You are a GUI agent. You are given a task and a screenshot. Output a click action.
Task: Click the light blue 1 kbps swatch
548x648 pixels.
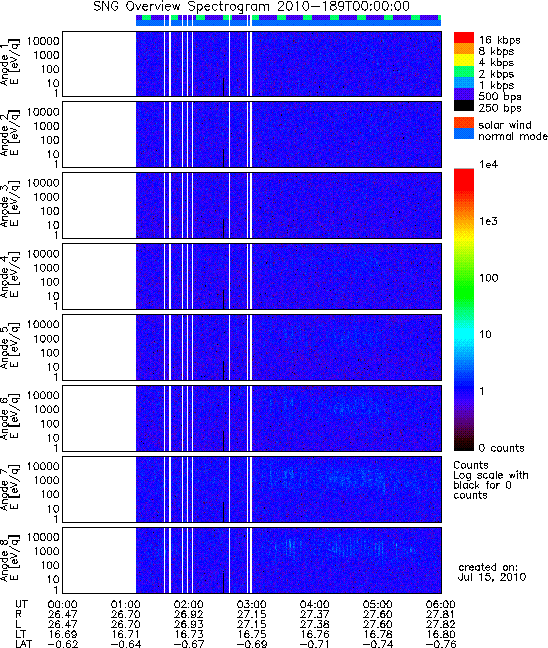(x=464, y=83)
